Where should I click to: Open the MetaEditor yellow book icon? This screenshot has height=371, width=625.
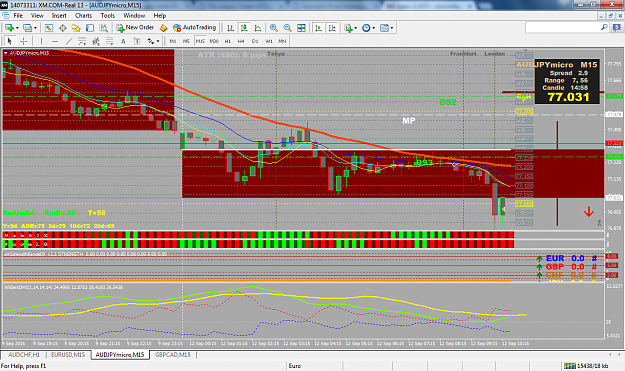163,27
